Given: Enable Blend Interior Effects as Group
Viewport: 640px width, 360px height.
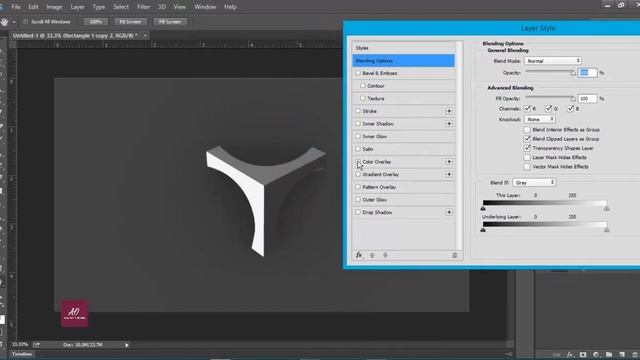Looking at the screenshot, I should click(x=527, y=129).
